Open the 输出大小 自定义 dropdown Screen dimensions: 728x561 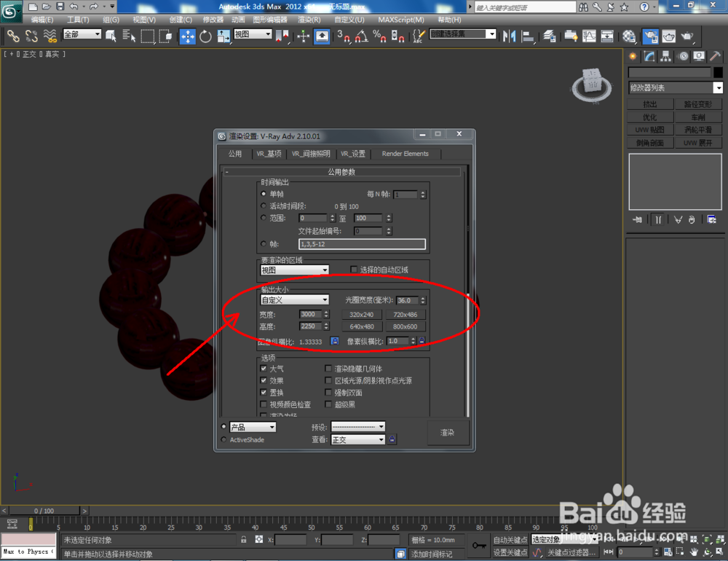coord(293,299)
